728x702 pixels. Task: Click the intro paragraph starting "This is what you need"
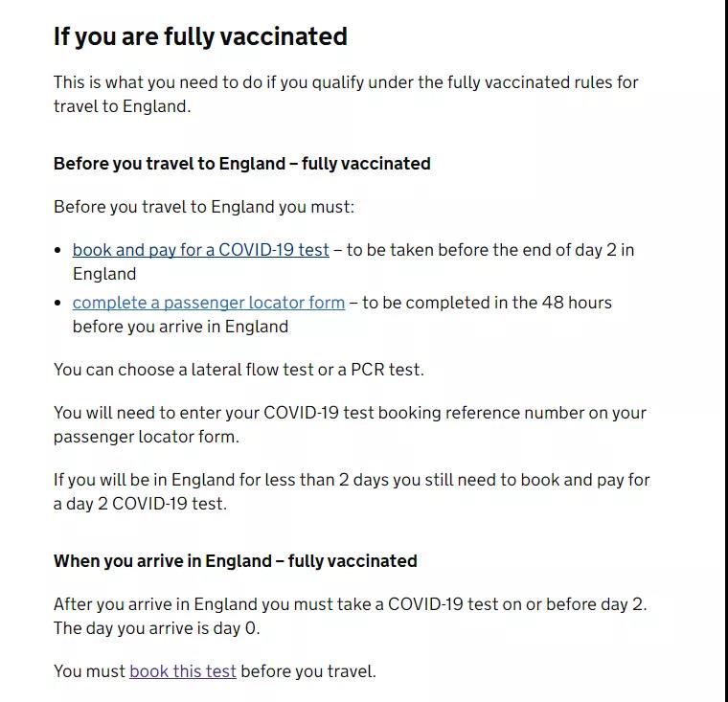tap(345, 82)
